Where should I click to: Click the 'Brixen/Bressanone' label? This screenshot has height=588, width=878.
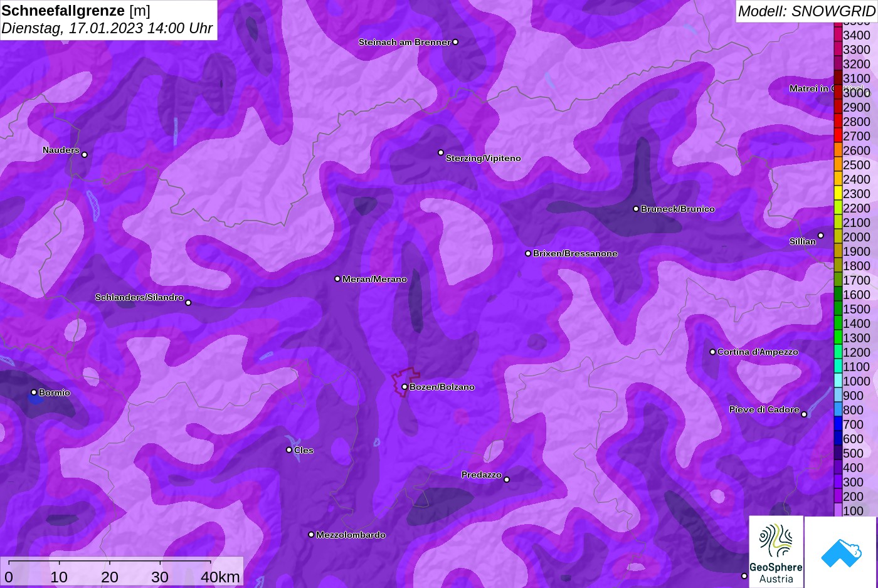coord(575,253)
